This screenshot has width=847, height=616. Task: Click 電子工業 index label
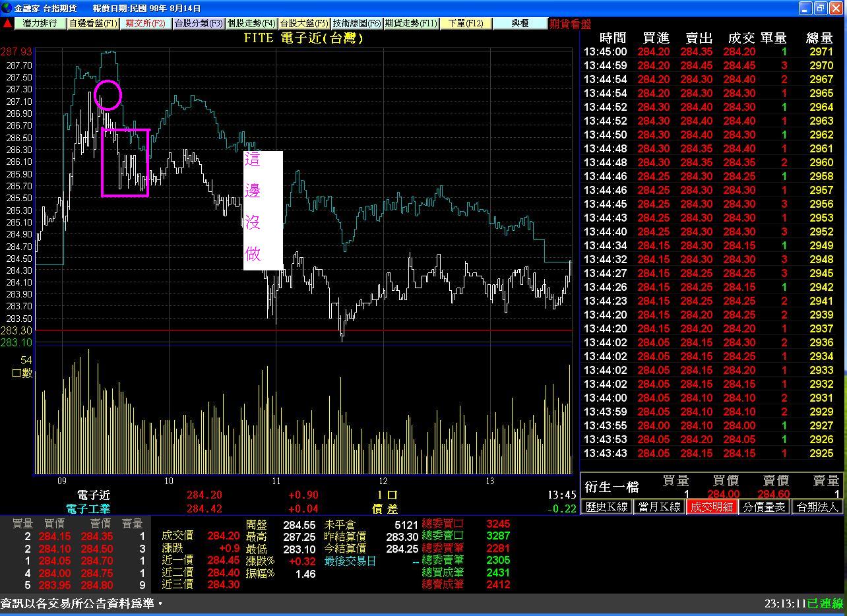coord(88,508)
